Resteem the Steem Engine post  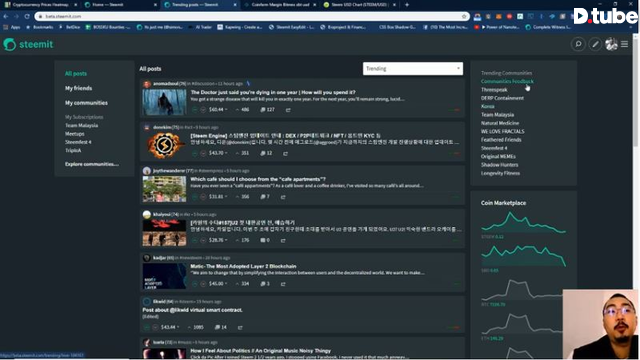click(x=285, y=153)
